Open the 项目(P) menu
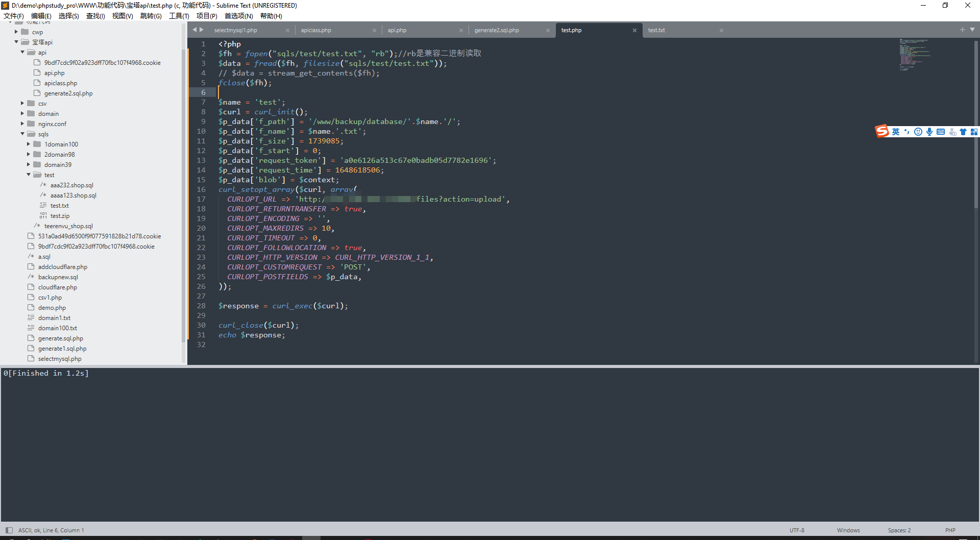The image size is (980, 540). pyautogui.click(x=207, y=16)
